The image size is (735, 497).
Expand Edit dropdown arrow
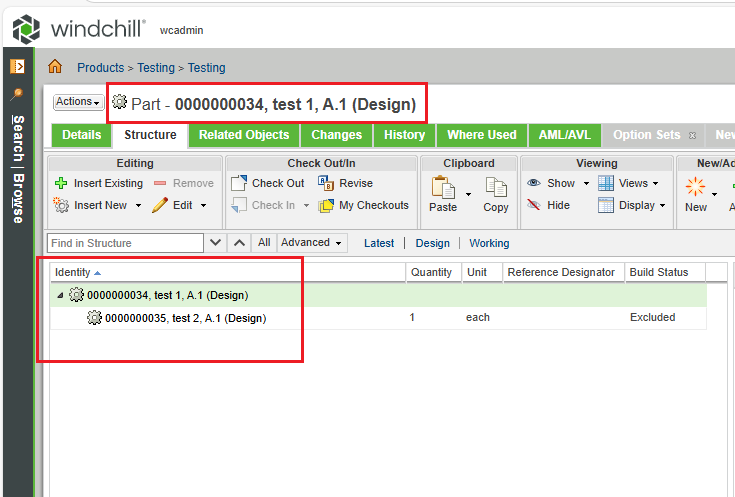(x=203, y=205)
